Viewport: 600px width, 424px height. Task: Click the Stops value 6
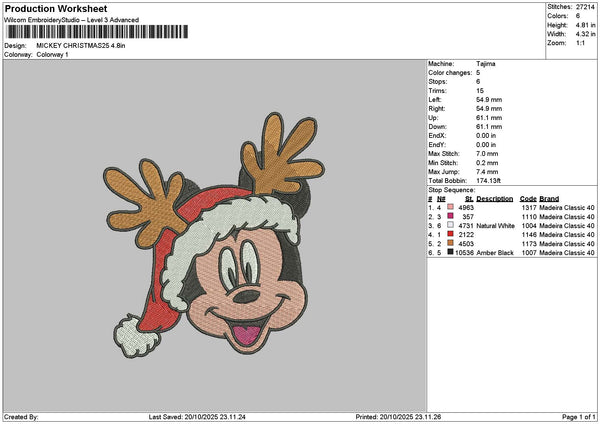point(478,82)
